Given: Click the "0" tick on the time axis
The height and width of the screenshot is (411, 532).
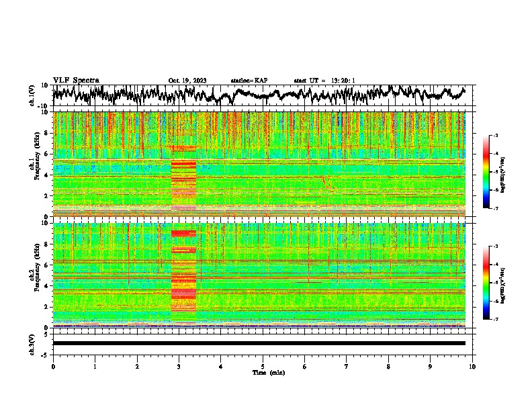Looking at the screenshot, I should (x=53, y=367).
